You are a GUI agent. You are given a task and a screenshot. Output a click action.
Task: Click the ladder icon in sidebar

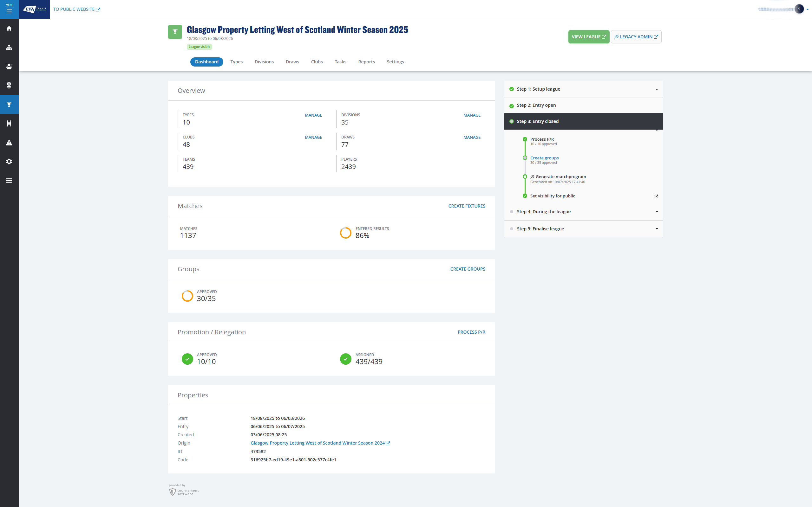coord(10,124)
